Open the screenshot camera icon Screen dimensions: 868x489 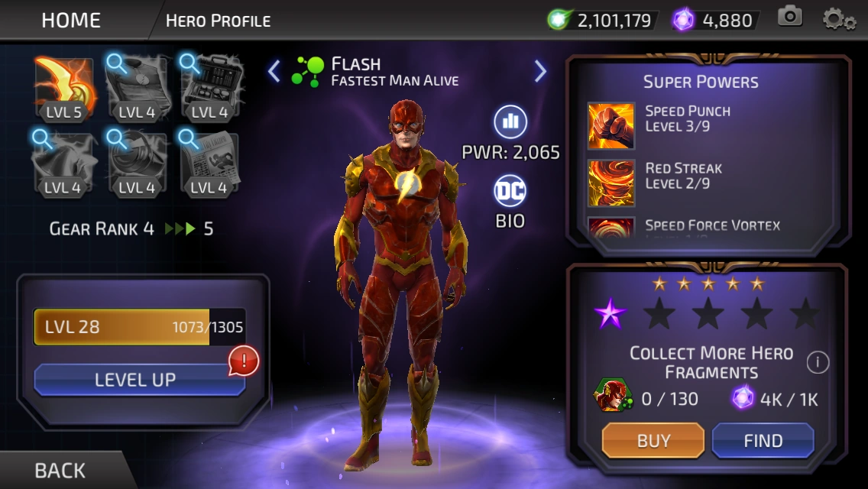pos(790,17)
